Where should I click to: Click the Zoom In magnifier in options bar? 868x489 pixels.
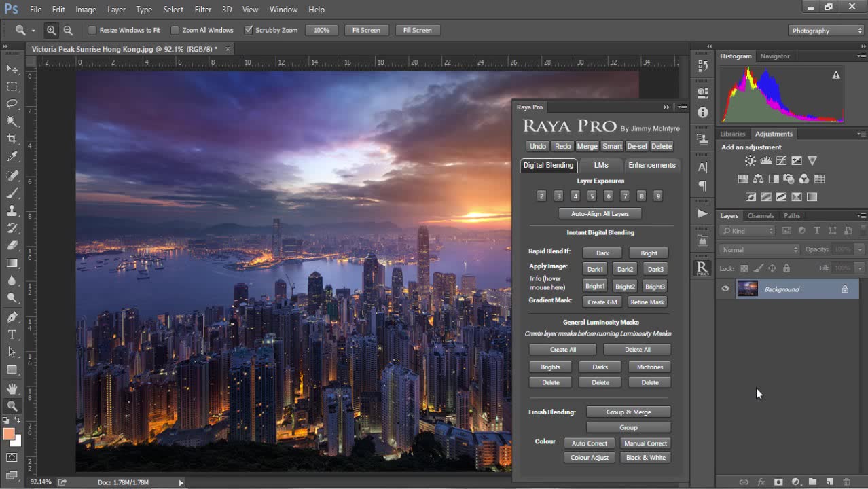coord(52,30)
